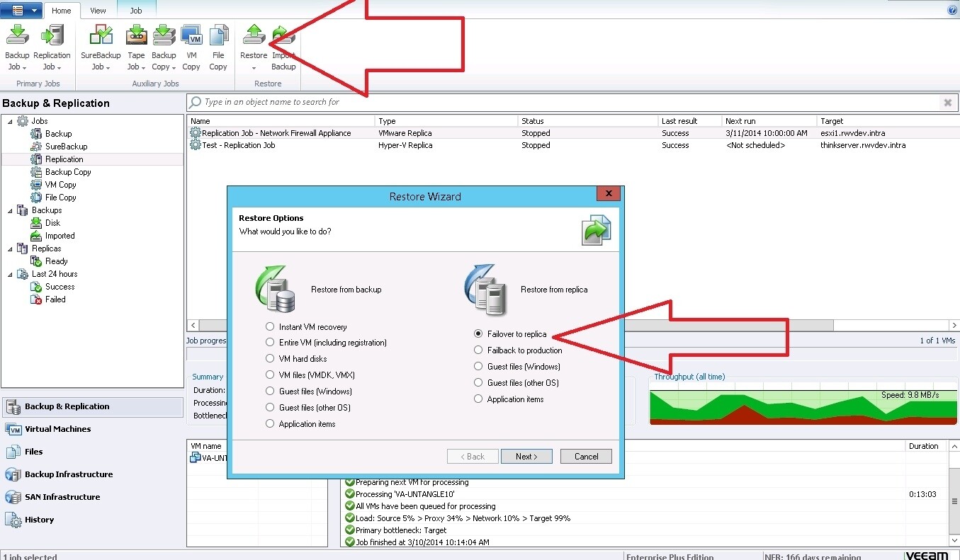Image resolution: width=960 pixels, height=560 pixels.
Task: Cancel the Restore Wizard
Action: pyautogui.click(x=585, y=456)
